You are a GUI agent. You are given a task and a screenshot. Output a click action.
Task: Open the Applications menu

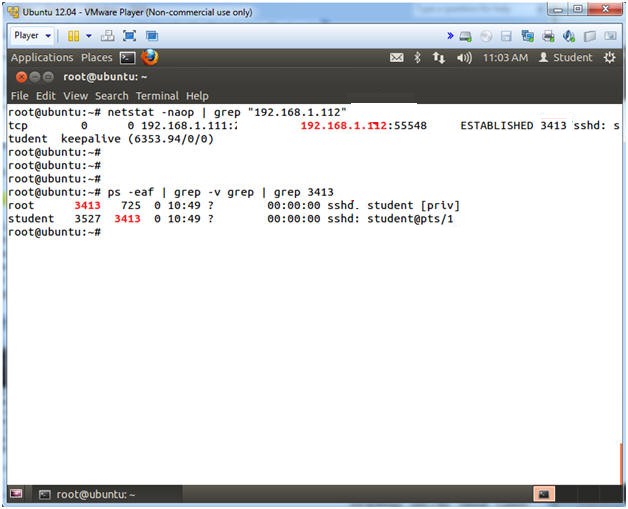(42, 58)
